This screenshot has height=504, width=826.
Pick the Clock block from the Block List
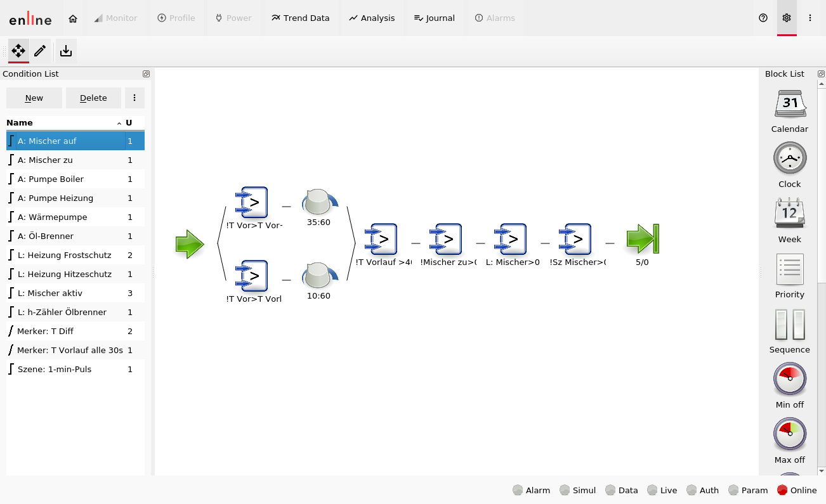(x=789, y=158)
